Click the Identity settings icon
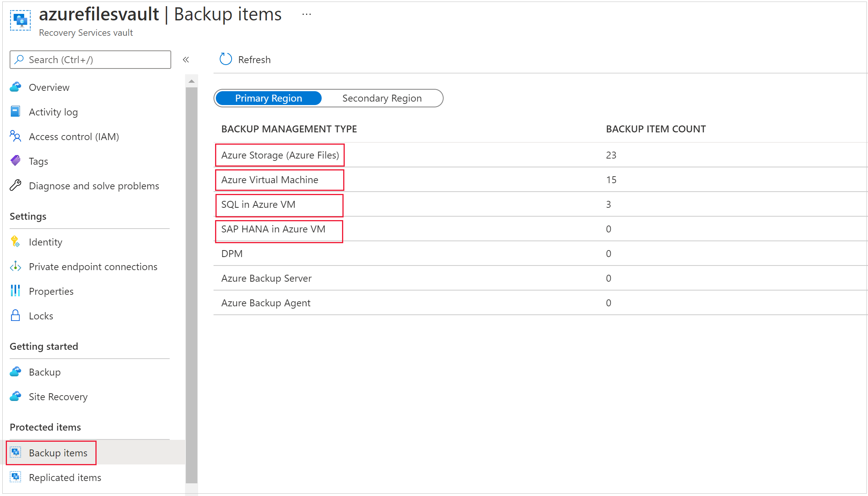Screen dimensions: 868x496 (15, 241)
